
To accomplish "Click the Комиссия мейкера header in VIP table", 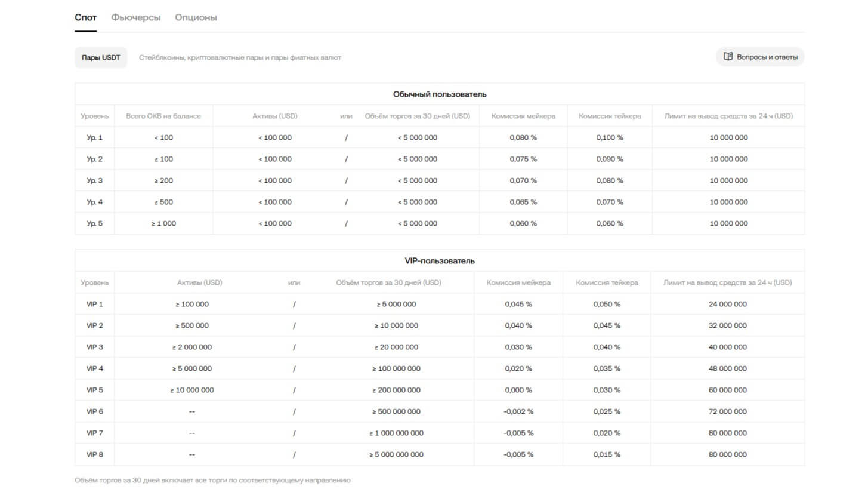I will pyautogui.click(x=518, y=282).
